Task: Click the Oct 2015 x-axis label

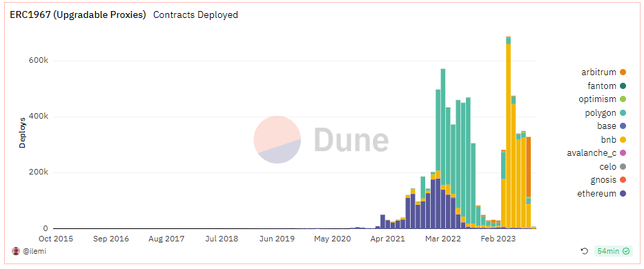Action: (56, 239)
